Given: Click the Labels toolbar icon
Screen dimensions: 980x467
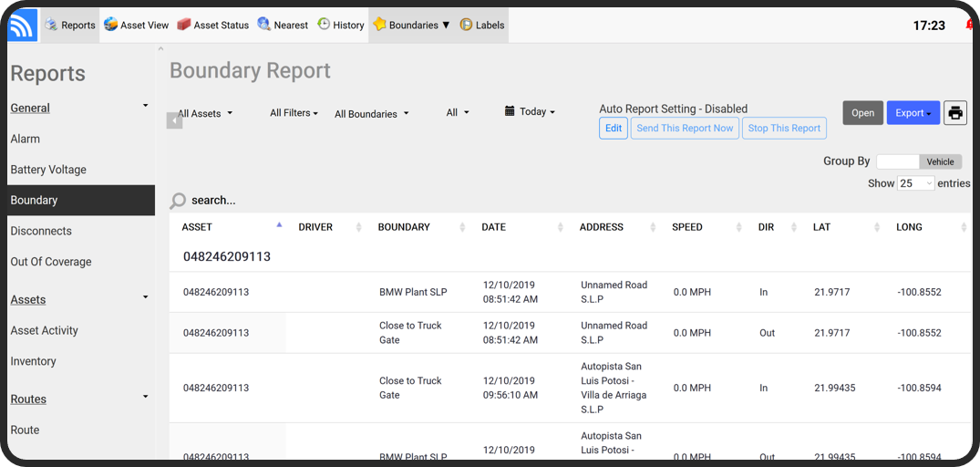Looking at the screenshot, I should [x=466, y=25].
